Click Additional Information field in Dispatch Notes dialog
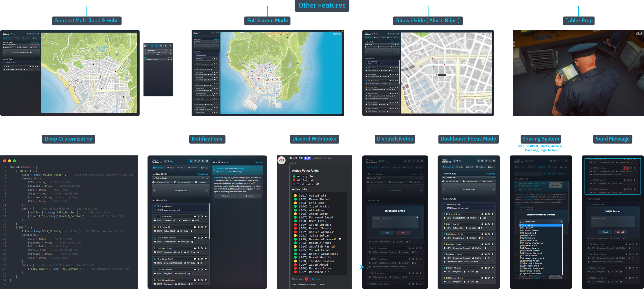 click(x=395, y=222)
